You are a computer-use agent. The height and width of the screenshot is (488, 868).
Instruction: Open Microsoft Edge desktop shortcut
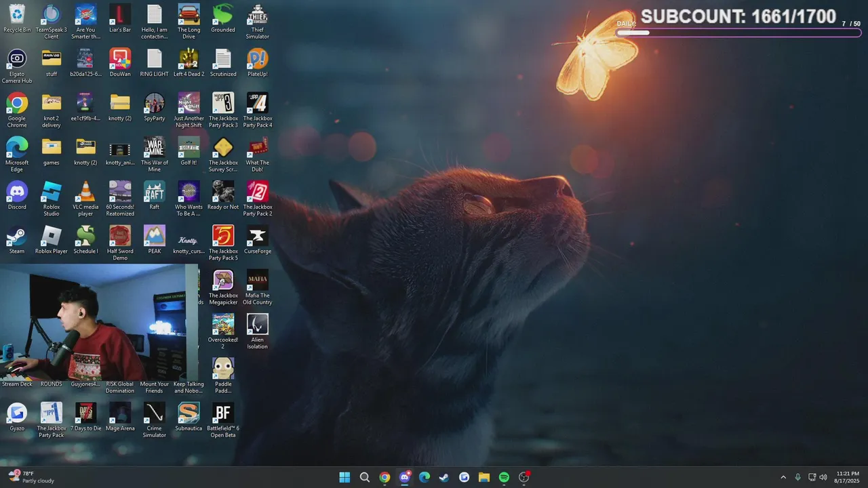17,155
